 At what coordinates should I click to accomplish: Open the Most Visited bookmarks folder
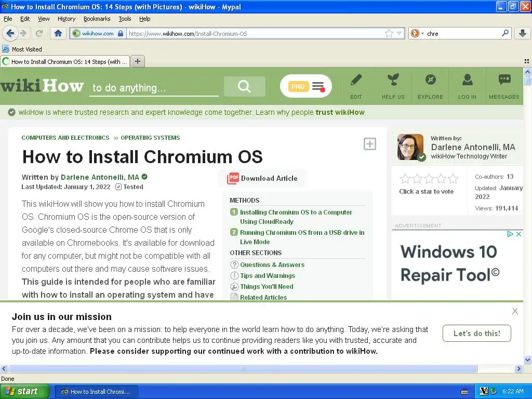pos(22,49)
